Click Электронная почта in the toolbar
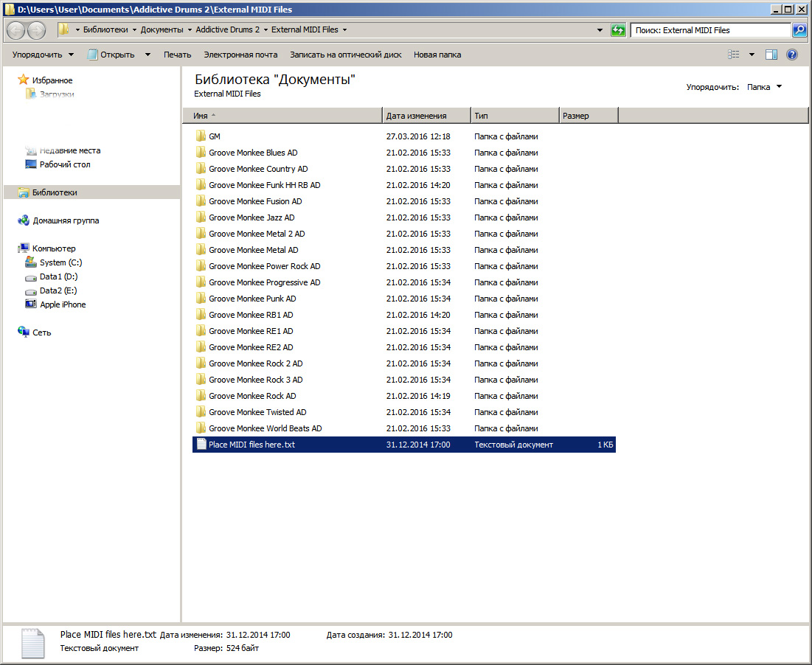 coord(240,55)
